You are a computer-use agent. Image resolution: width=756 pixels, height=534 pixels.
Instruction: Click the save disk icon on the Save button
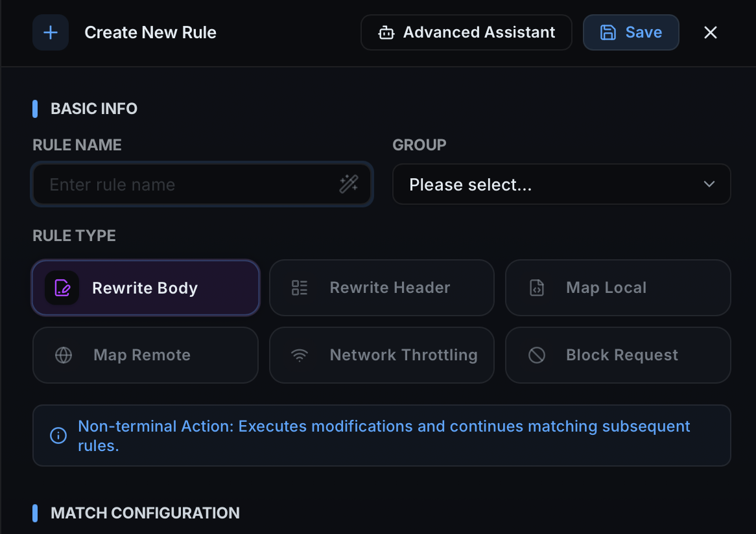tap(609, 32)
